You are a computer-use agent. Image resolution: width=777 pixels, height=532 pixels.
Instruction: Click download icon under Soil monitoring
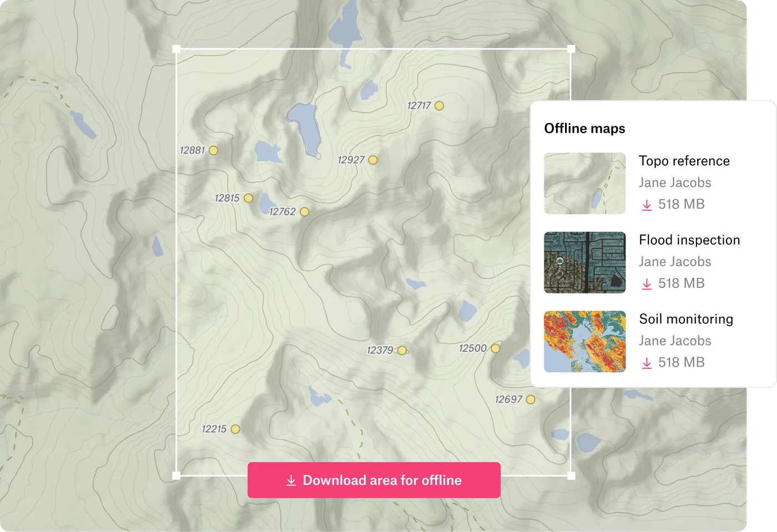pyautogui.click(x=647, y=363)
